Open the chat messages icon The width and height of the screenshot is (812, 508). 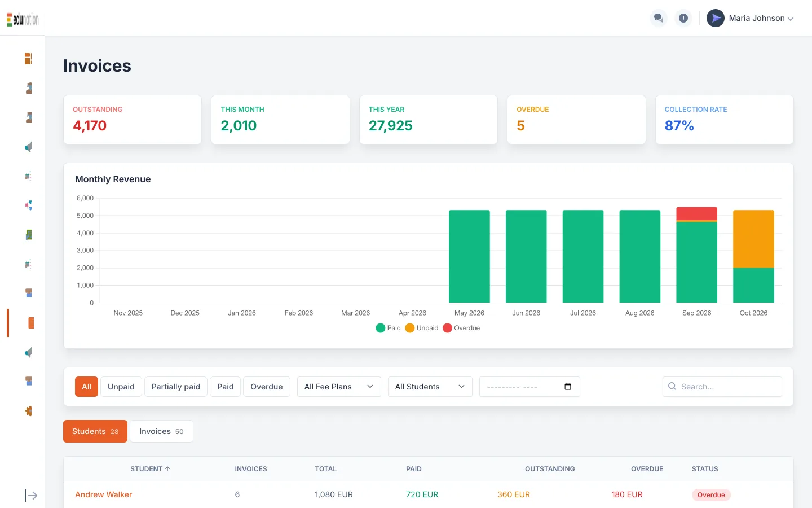[x=658, y=18]
